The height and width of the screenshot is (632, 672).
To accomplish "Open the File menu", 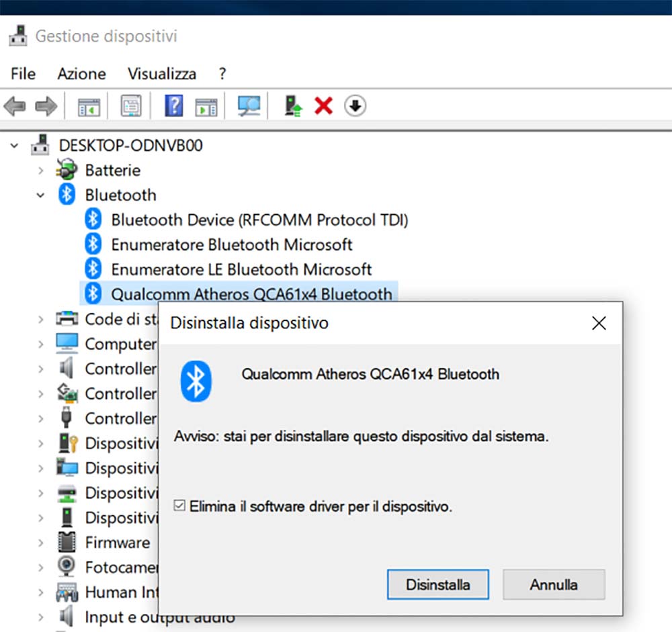I will tap(23, 74).
